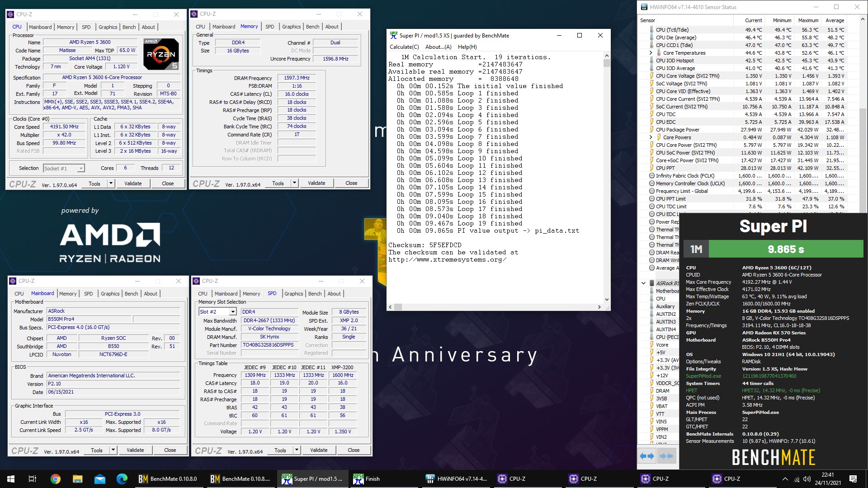Switch to About tab in SPD window

point(334,294)
